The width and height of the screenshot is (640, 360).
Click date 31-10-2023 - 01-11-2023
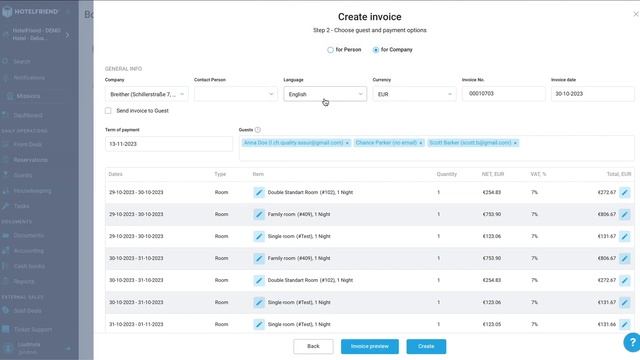136,324
